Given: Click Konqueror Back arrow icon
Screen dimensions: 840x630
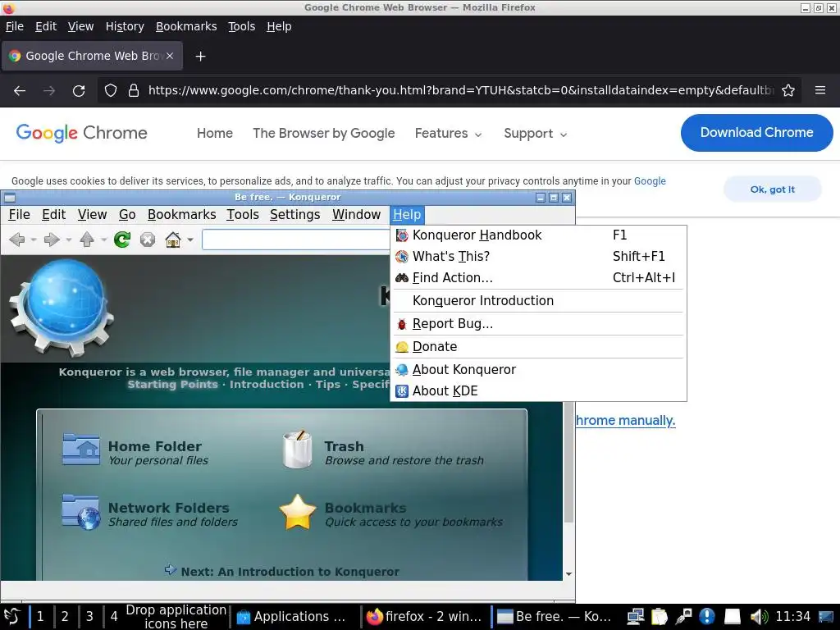Looking at the screenshot, I should (x=17, y=240).
